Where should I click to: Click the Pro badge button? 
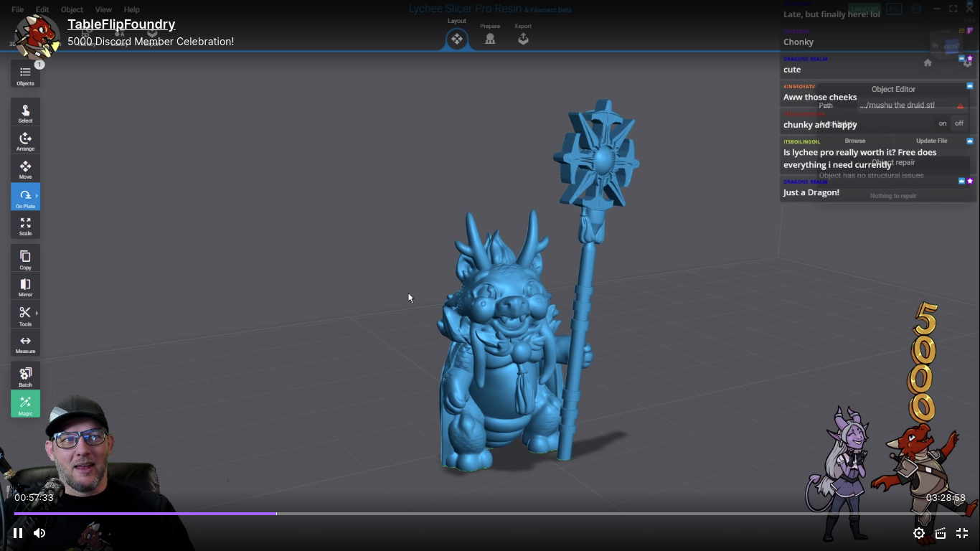click(893, 9)
